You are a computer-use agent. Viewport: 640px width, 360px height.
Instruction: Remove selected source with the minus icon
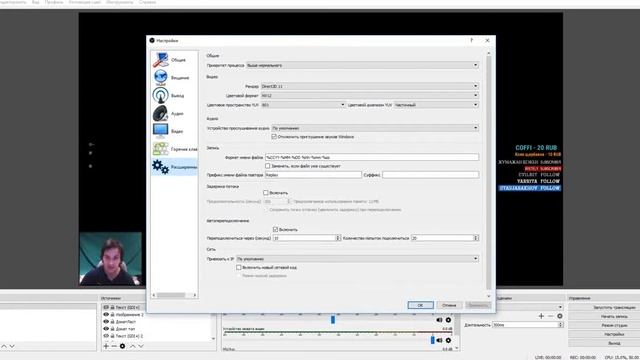point(114,346)
